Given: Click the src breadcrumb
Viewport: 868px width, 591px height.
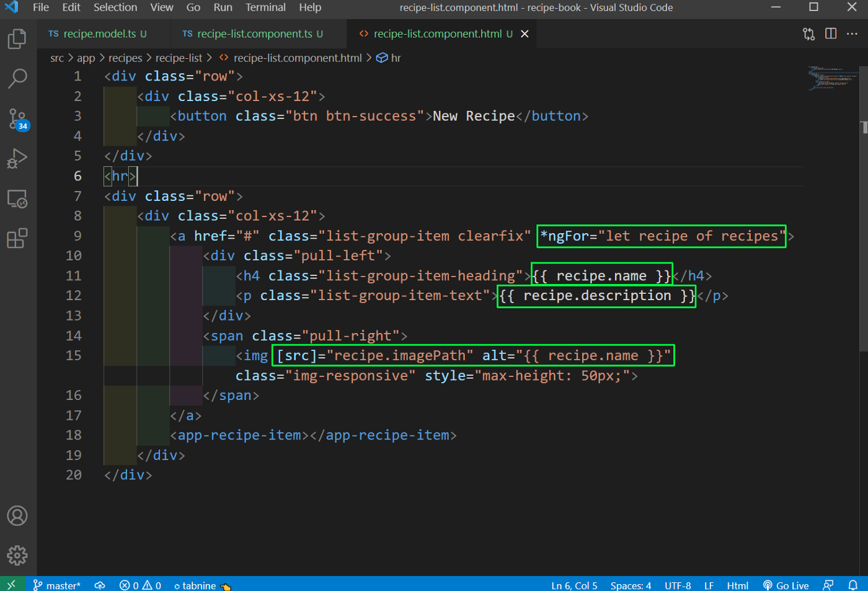Looking at the screenshot, I should [x=57, y=58].
